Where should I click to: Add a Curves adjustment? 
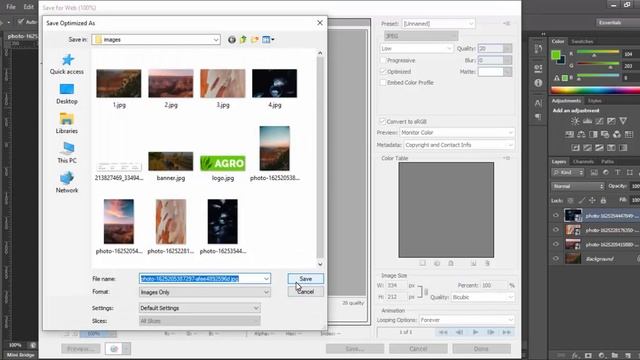pos(599,121)
